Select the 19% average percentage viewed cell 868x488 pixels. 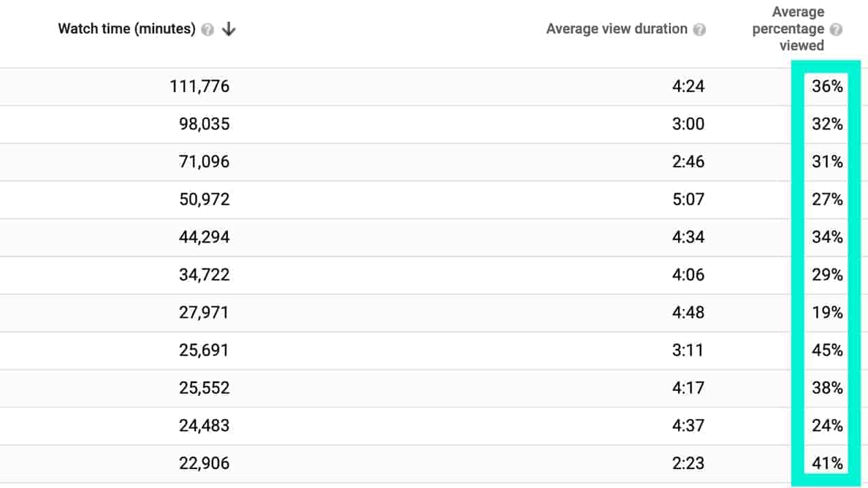click(827, 312)
